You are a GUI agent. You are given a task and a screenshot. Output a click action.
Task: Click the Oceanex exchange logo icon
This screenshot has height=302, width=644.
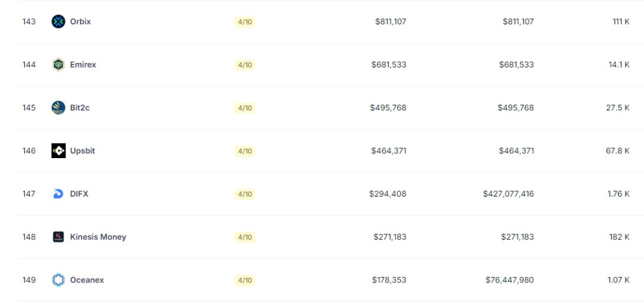pyautogui.click(x=59, y=280)
